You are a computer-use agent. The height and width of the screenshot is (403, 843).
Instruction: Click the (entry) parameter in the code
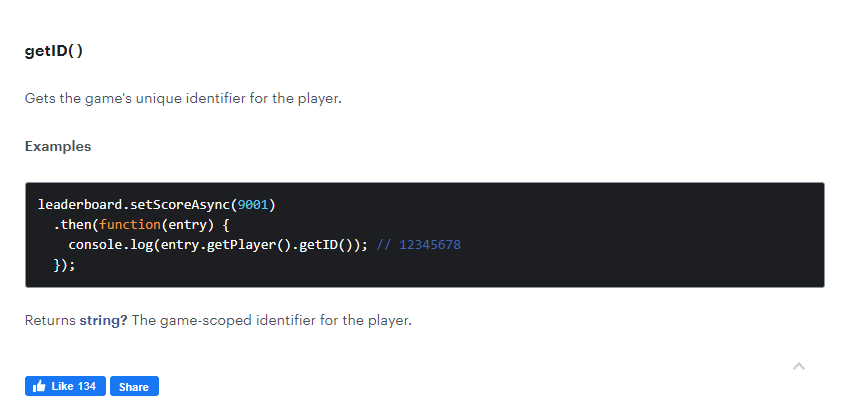[x=188, y=225]
